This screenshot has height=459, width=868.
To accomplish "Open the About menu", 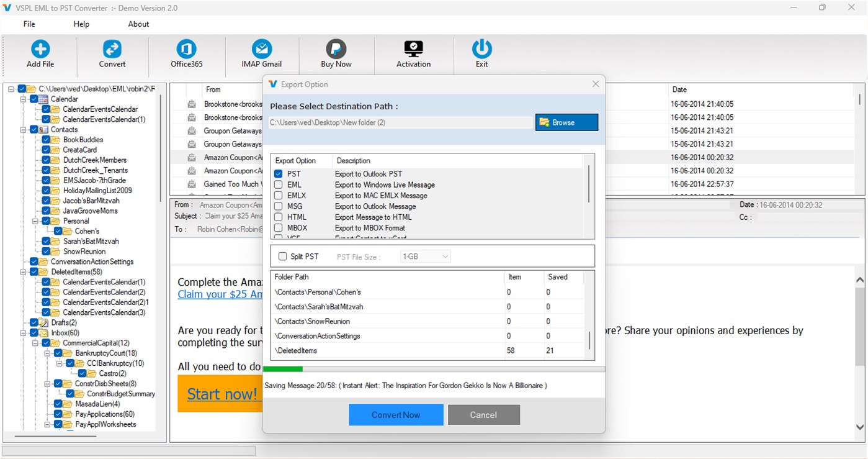I will (x=138, y=24).
